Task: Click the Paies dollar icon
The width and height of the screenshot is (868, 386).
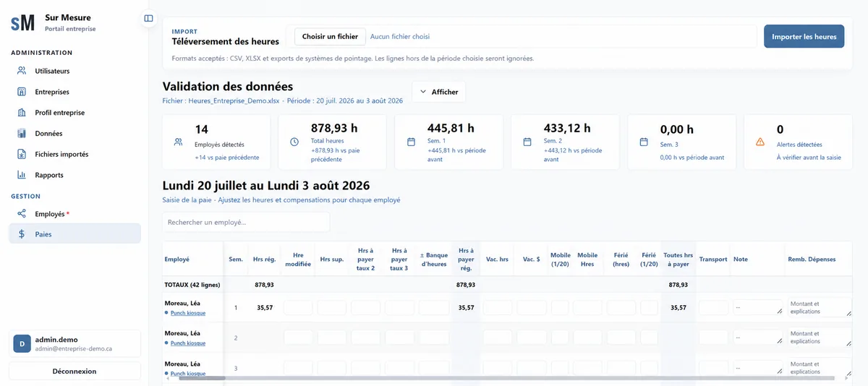Action: point(22,234)
